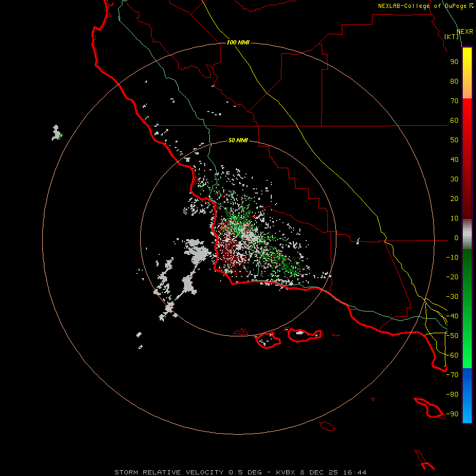This screenshot has width=476, height=476.
Task: Click the STORM RELATIVE VELOCITY caption text
Action: click(x=169, y=472)
